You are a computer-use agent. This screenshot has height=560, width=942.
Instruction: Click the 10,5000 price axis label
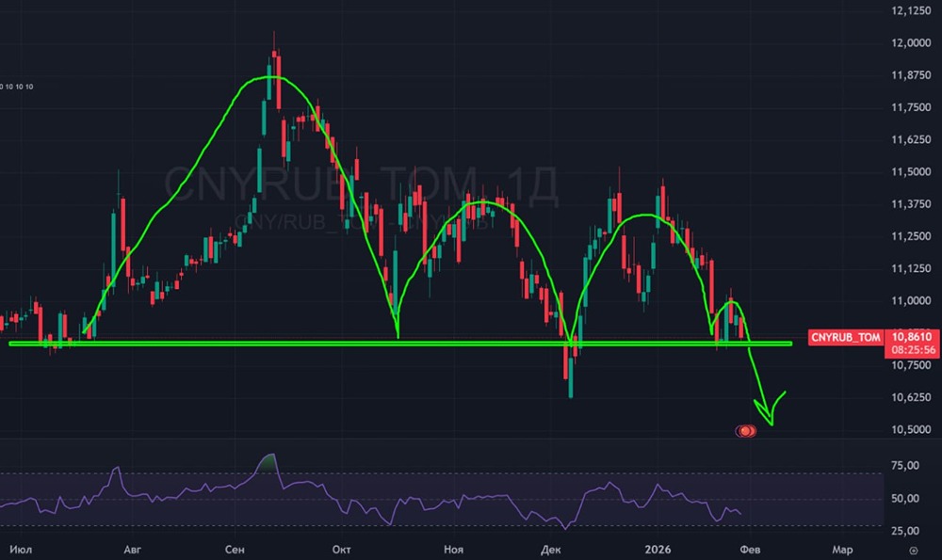coord(910,430)
